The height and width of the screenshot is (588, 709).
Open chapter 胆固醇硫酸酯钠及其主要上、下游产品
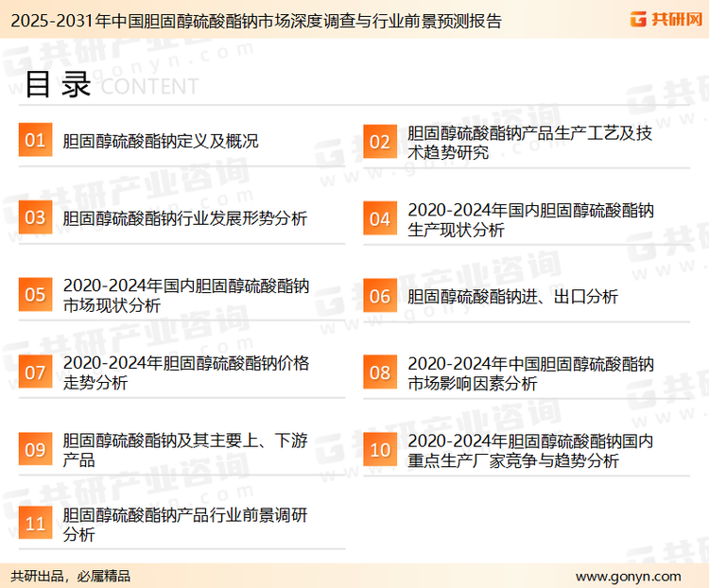pyautogui.click(x=185, y=450)
